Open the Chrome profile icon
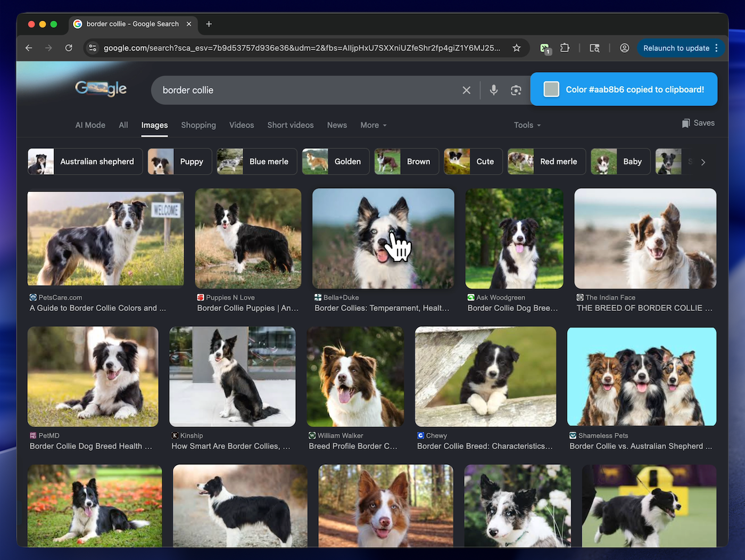The height and width of the screenshot is (560, 745). 624,48
